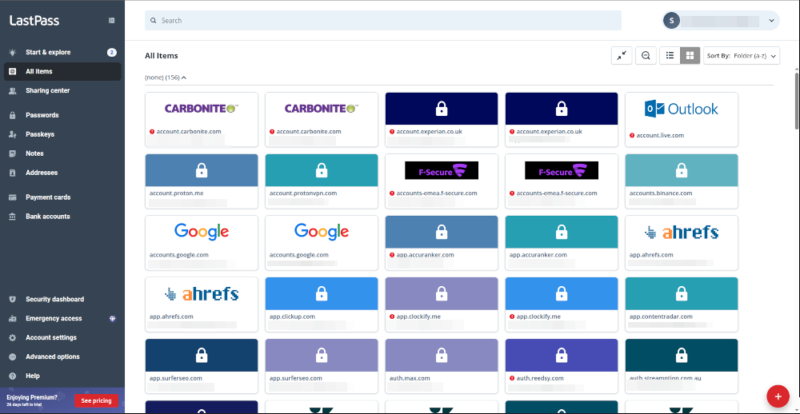Click the Passkeys icon in the sidebar

pos(12,135)
